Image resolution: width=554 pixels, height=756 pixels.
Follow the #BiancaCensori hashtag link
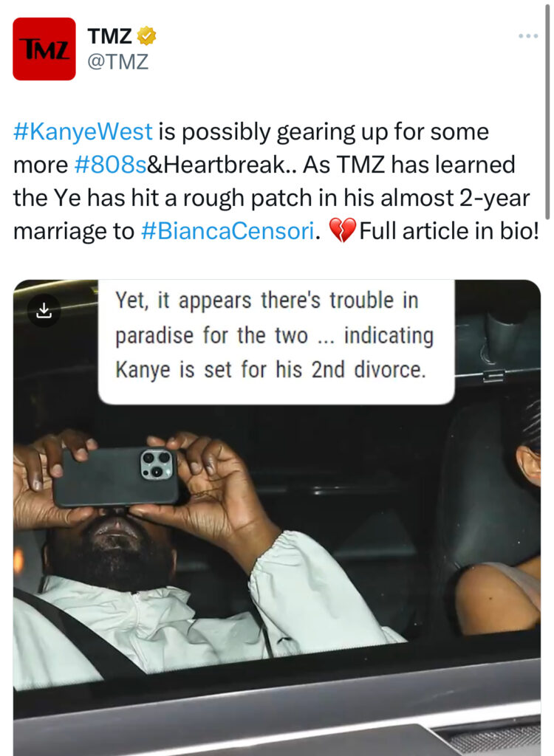click(228, 230)
